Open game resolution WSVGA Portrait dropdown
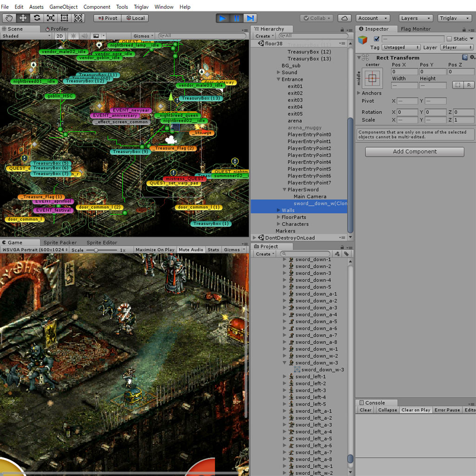The width and height of the screenshot is (476, 476). click(x=34, y=250)
